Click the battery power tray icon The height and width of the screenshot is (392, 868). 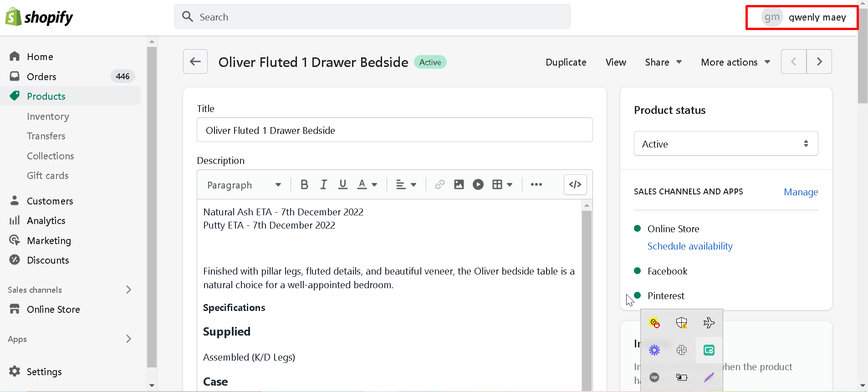click(682, 377)
